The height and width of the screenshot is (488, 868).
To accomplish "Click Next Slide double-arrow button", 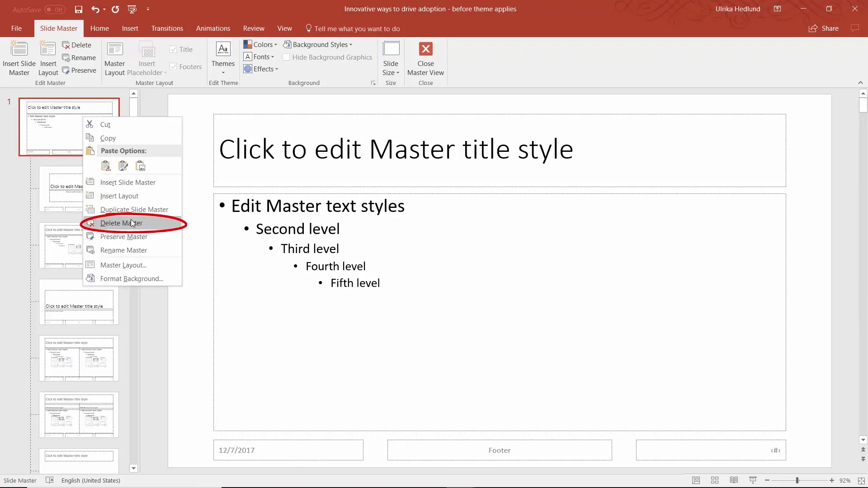I will (x=863, y=459).
